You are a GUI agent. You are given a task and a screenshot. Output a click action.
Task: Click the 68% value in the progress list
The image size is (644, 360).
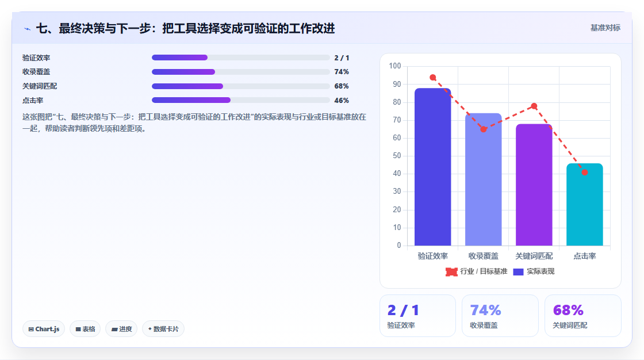pyautogui.click(x=342, y=86)
